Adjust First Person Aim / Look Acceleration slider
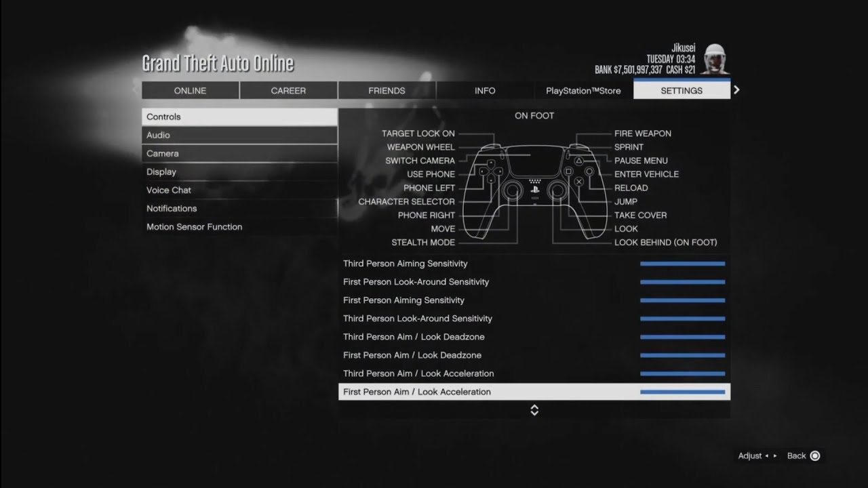868x488 pixels. coord(682,392)
